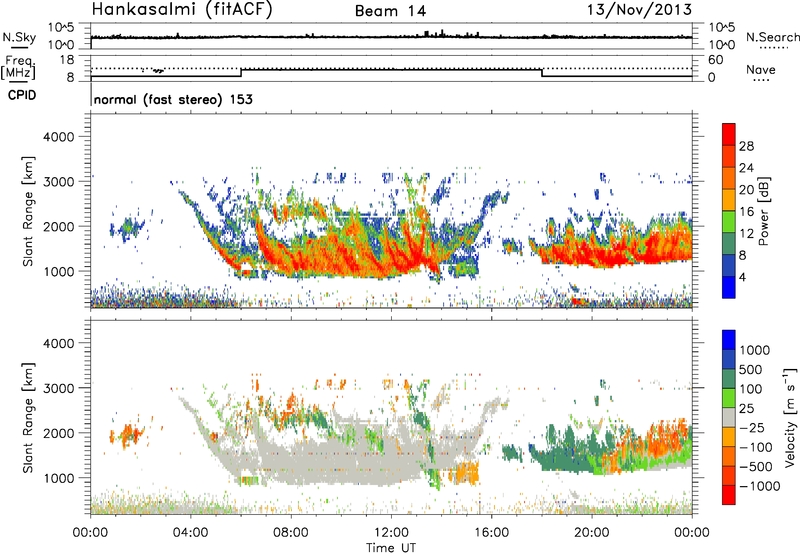Click the '4' power colorbar tick value
This screenshot has height=554, width=800.
742,277
